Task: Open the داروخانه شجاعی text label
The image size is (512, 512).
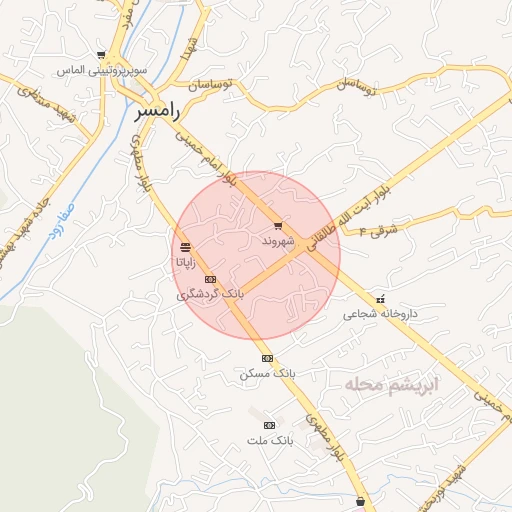Action: click(x=380, y=314)
